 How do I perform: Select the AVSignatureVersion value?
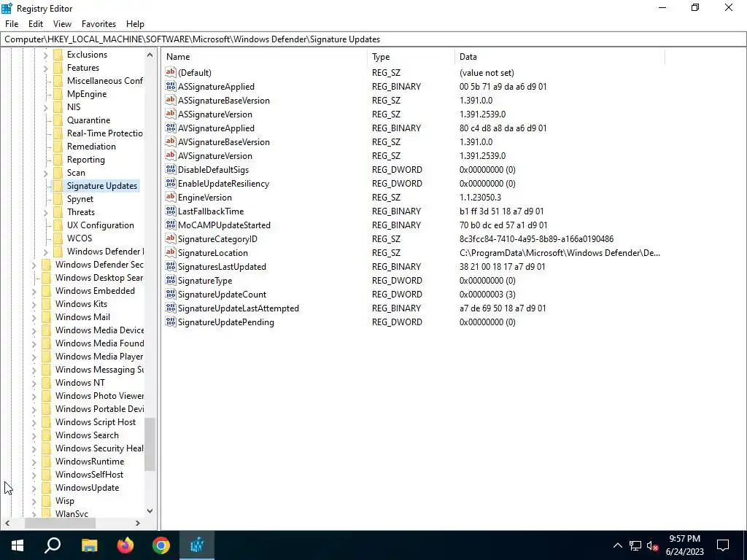(215, 156)
